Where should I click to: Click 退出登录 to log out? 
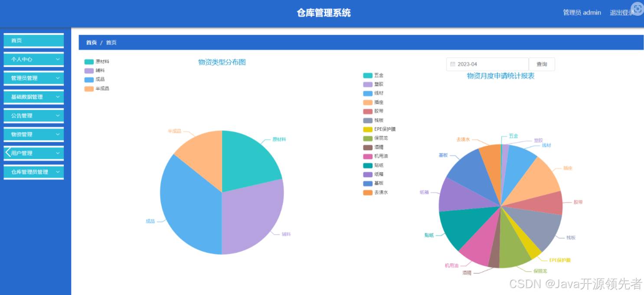click(x=622, y=13)
